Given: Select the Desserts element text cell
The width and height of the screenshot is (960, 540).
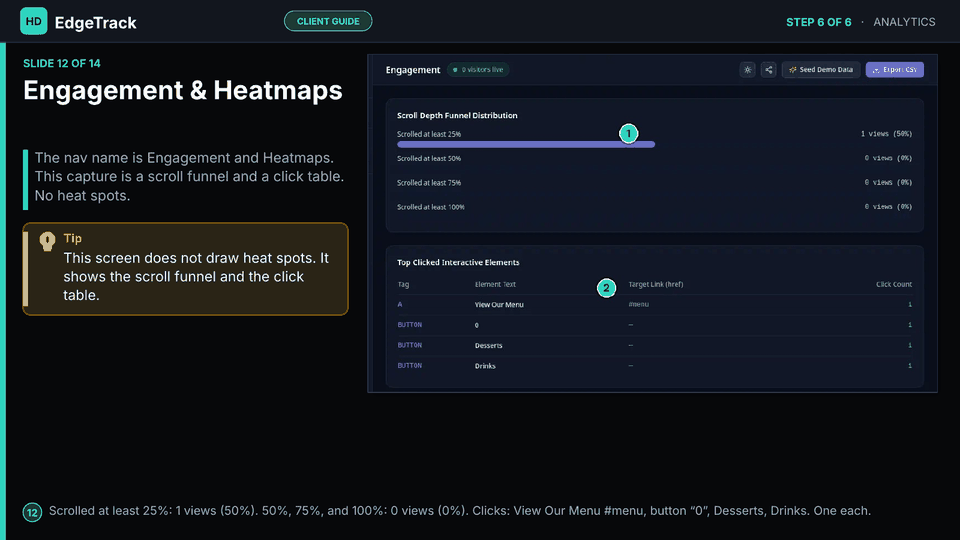Looking at the screenshot, I should coord(489,345).
